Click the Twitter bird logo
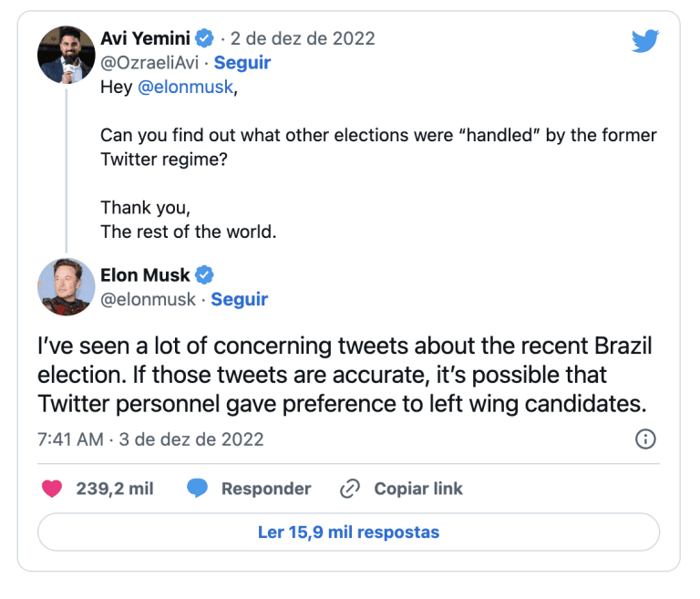The height and width of the screenshot is (599, 700). pos(645,41)
